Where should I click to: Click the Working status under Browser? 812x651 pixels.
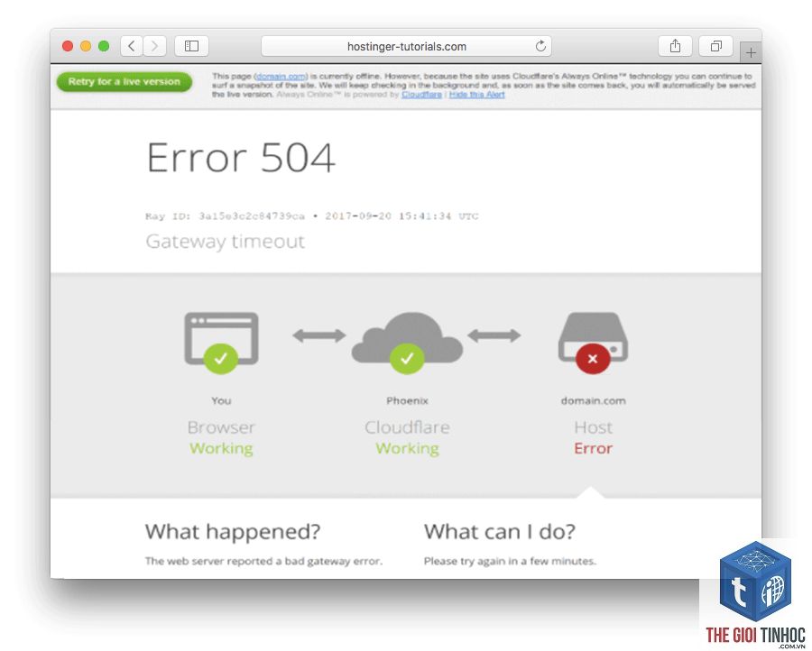tap(221, 448)
